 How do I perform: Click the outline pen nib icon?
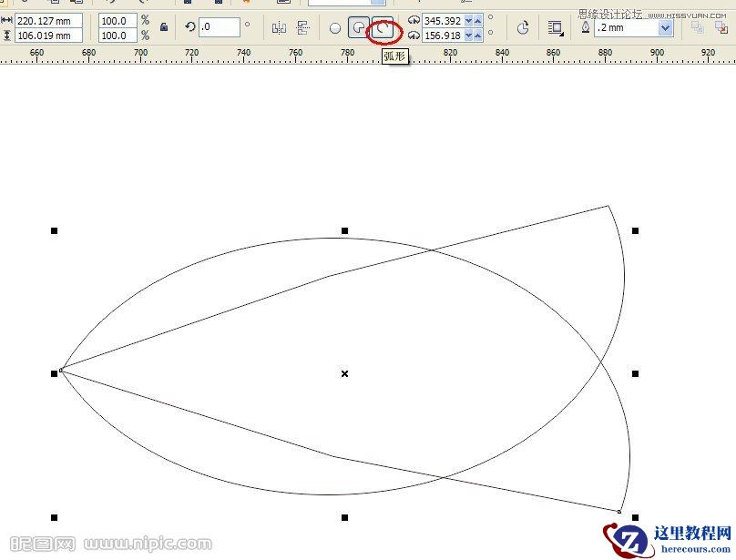point(586,27)
